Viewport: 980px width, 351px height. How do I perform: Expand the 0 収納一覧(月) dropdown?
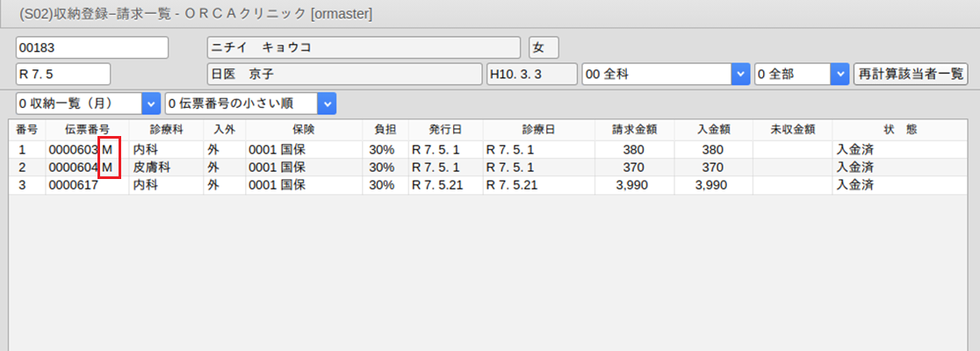coord(150,104)
